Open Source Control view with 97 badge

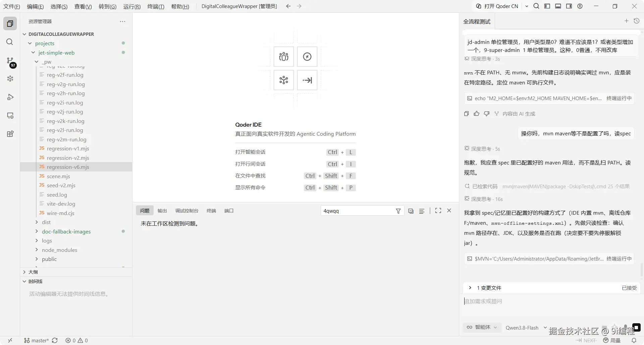coord(10,61)
